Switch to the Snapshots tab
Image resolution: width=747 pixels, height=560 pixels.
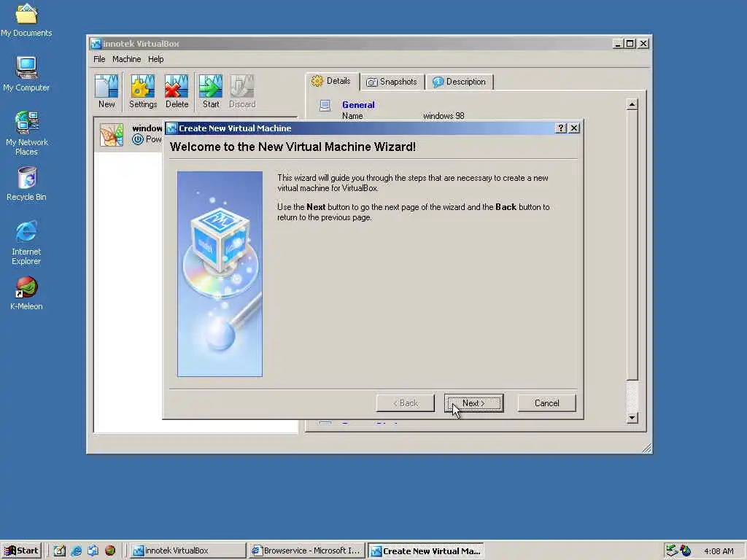point(392,82)
